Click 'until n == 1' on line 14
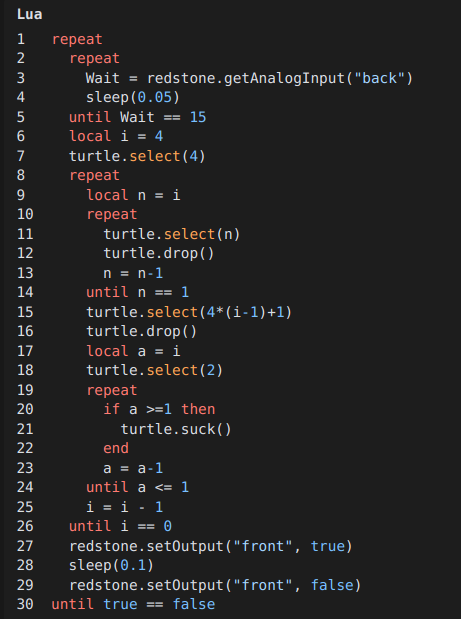 138,293
